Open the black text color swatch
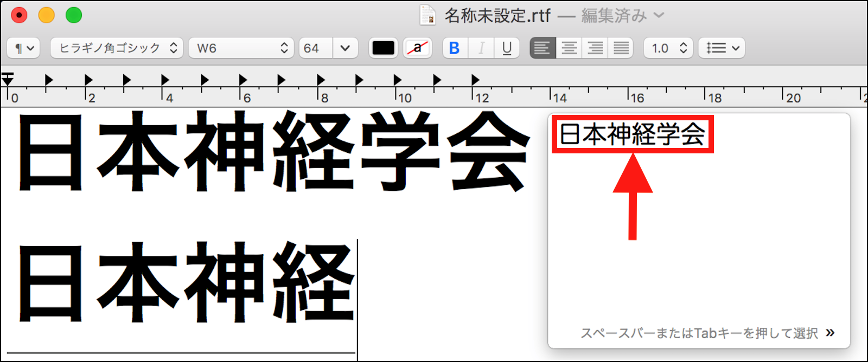The height and width of the screenshot is (362, 868). tap(384, 48)
